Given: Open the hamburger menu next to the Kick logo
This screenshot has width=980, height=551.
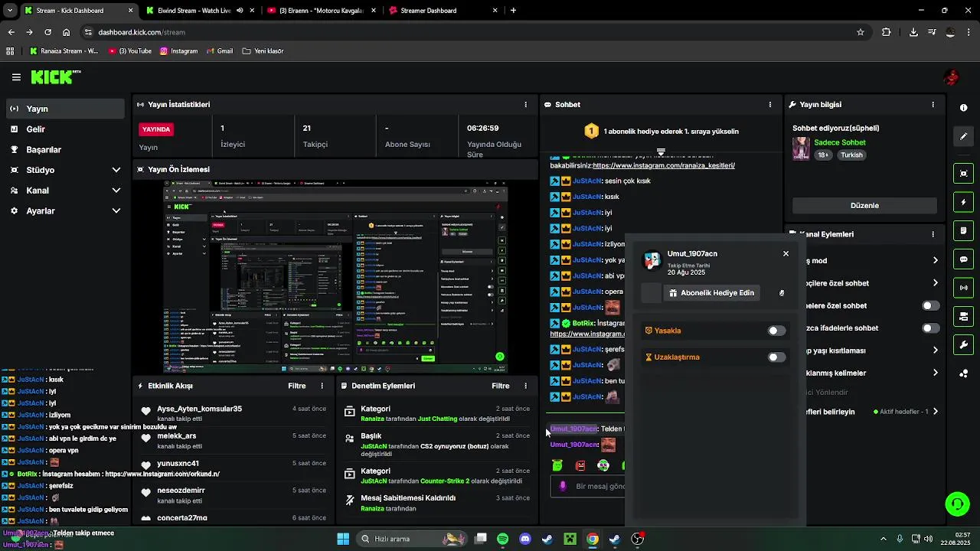Looking at the screenshot, I should click(x=16, y=77).
